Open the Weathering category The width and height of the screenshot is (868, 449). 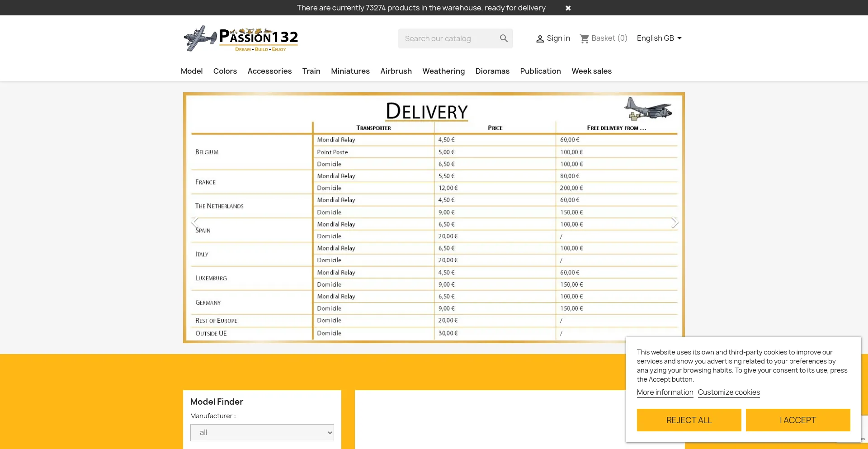(x=443, y=71)
